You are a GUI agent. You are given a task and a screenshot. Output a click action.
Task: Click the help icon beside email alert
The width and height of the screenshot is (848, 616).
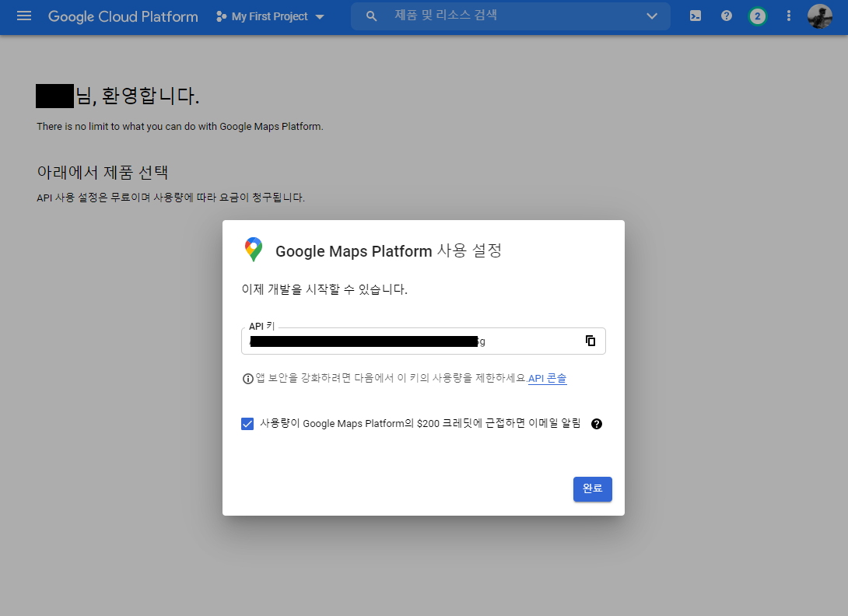(x=597, y=424)
